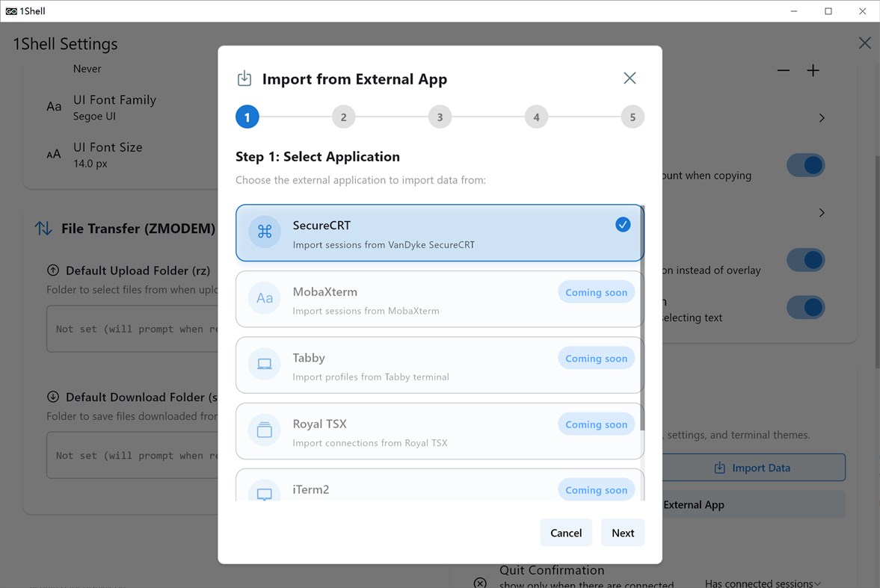Open the UI Font Family setting
This screenshot has width=880, height=588.
(114, 107)
